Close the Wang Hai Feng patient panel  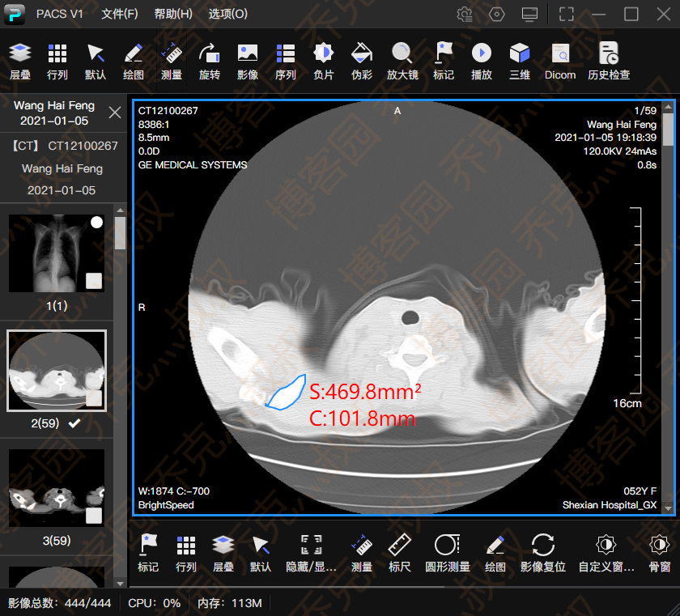click(x=115, y=113)
